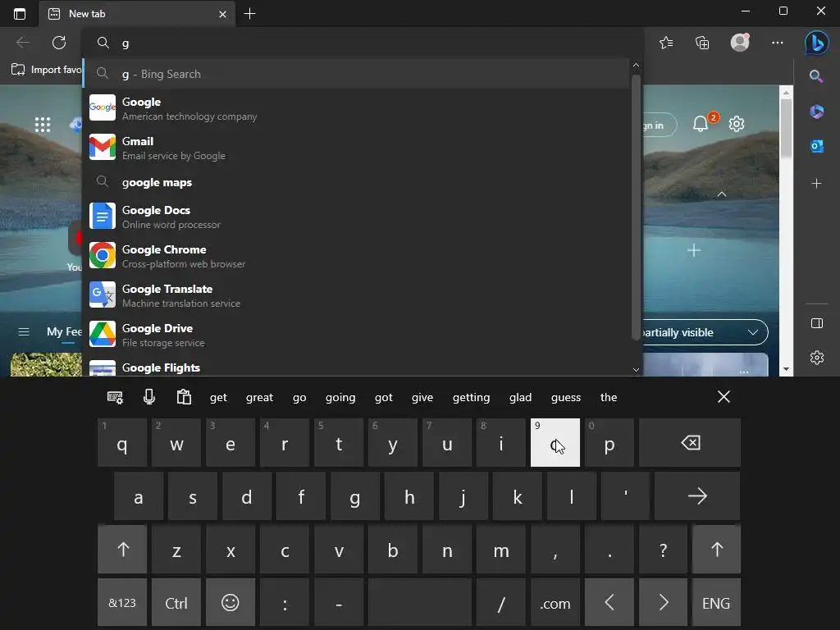Select the google maps search suggestion
Image resolution: width=840 pixels, height=630 pixels.
[x=357, y=183]
